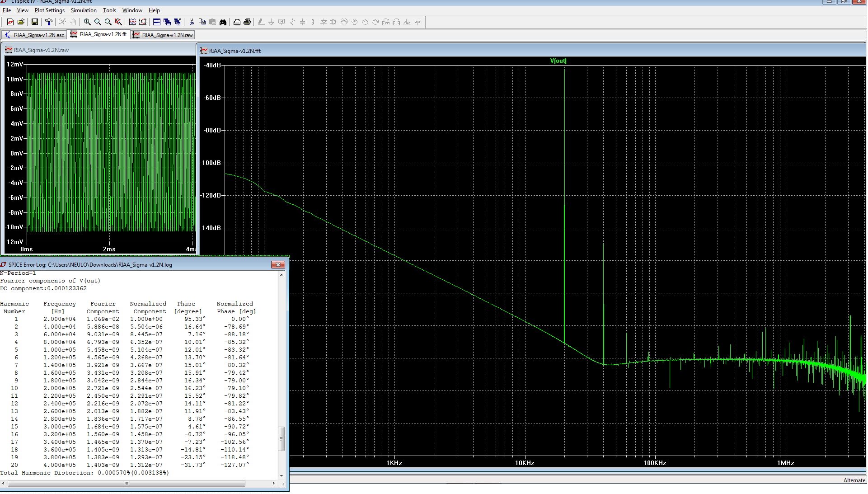Click the Cascade Windows icon
This screenshot has height=494, width=868.
click(167, 22)
